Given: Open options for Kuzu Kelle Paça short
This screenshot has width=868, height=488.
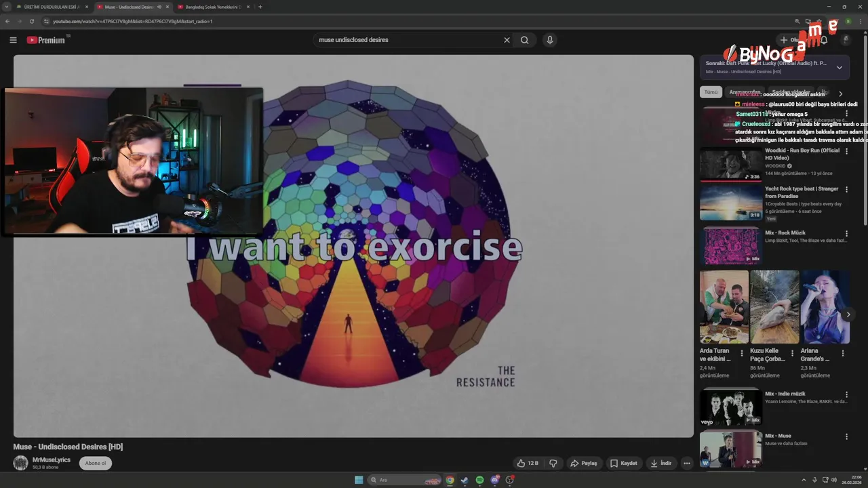Looking at the screenshot, I should (792, 353).
